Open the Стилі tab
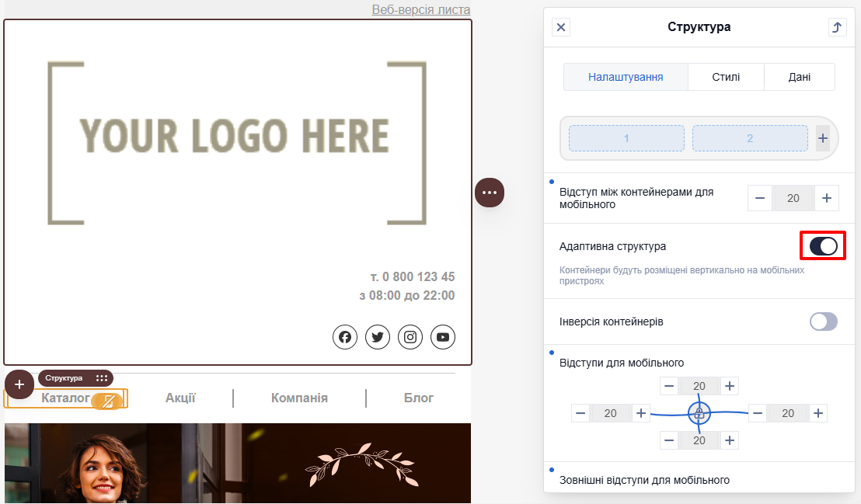 (x=726, y=77)
